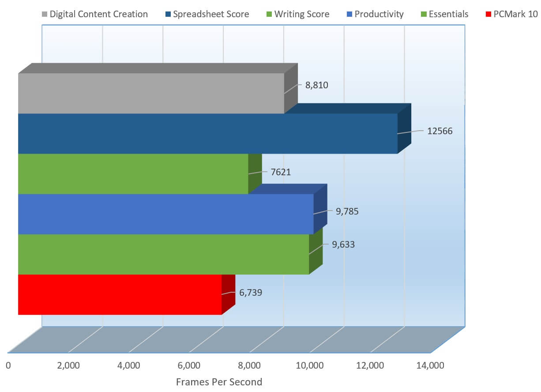Screen dimensions: 541x392
Task: Select the Essentials legend label
Action: (x=448, y=14)
